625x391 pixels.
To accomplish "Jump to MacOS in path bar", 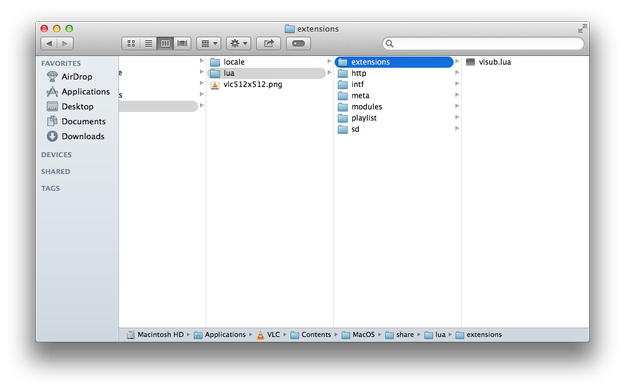I will pos(358,335).
